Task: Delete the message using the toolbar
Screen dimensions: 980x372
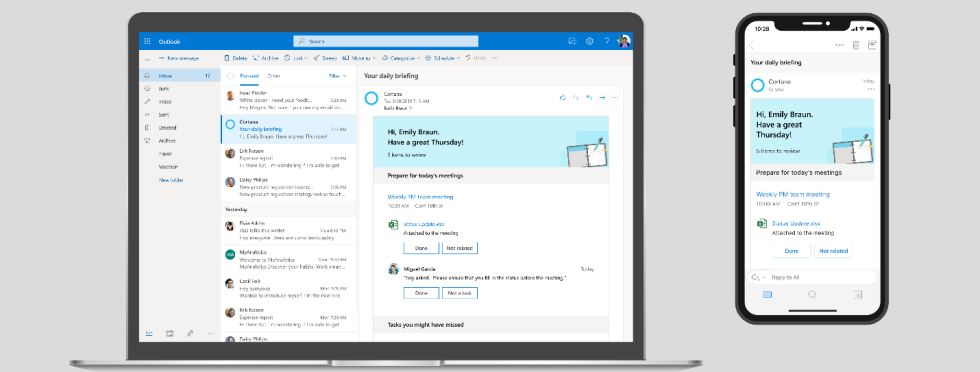Action: point(236,58)
